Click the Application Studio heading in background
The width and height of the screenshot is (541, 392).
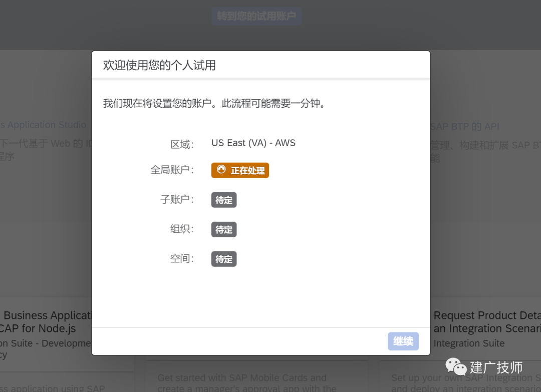coord(43,125)
